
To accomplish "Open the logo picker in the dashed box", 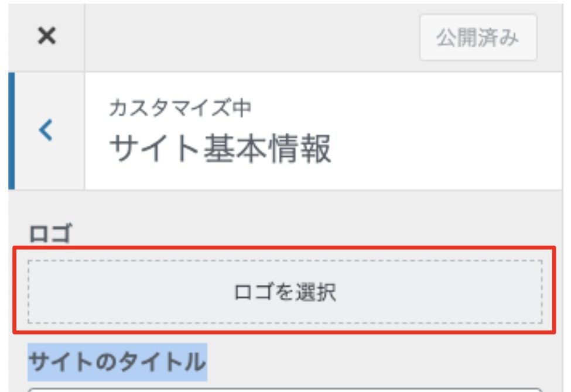I will 285,291.
